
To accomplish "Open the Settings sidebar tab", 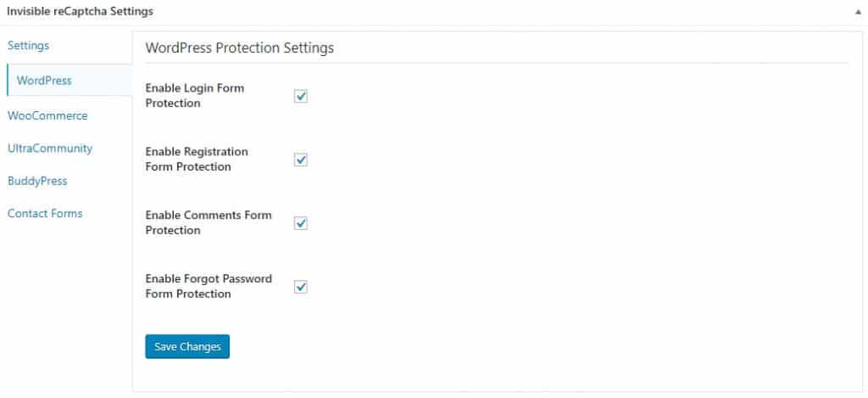I will (28, 46).
